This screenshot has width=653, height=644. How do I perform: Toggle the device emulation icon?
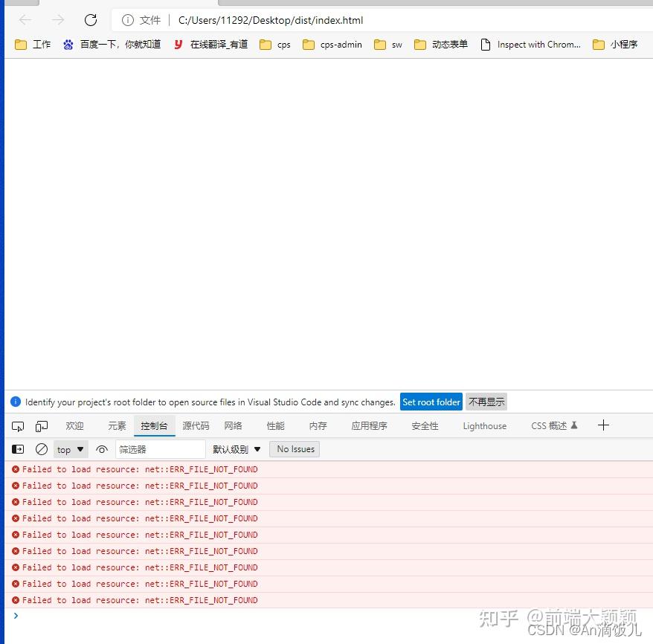tap(41, 425)
